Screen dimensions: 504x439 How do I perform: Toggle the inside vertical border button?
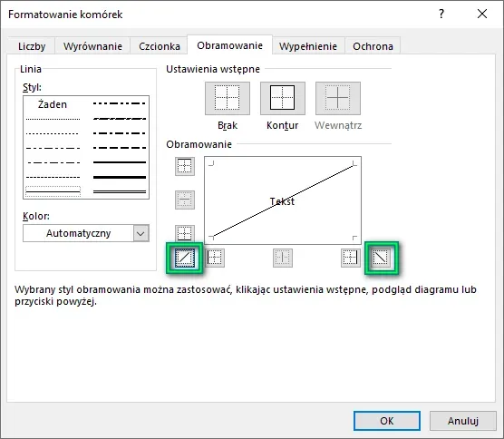[283, 258]
